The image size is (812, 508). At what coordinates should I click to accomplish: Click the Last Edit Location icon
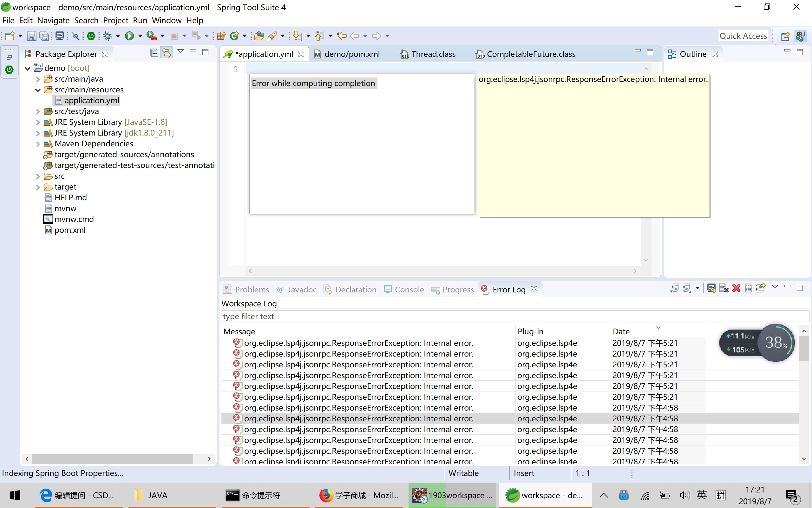coord(342,36)
